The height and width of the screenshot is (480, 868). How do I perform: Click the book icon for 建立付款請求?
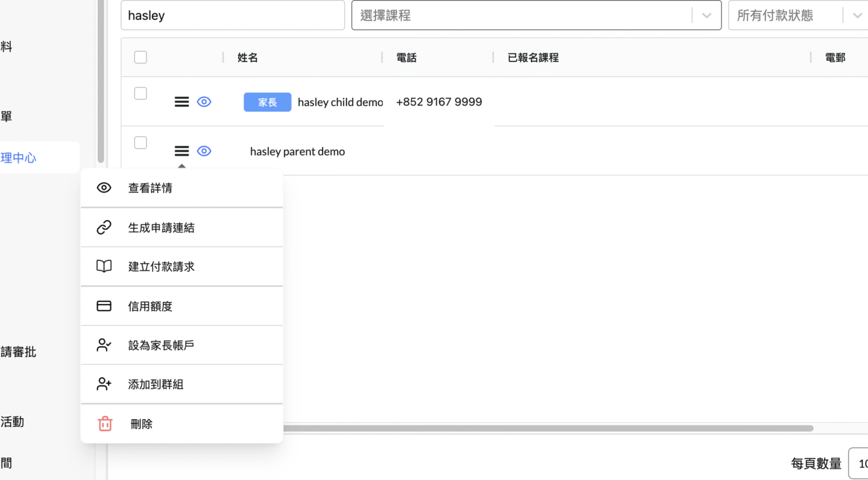104,267
